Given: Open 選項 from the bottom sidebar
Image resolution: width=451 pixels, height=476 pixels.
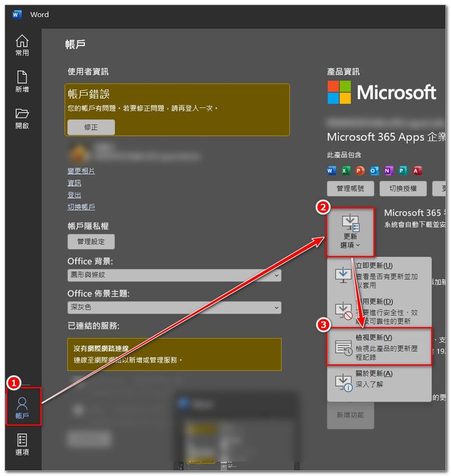Looking at the screenshot, I should click(x=22, y=444).
